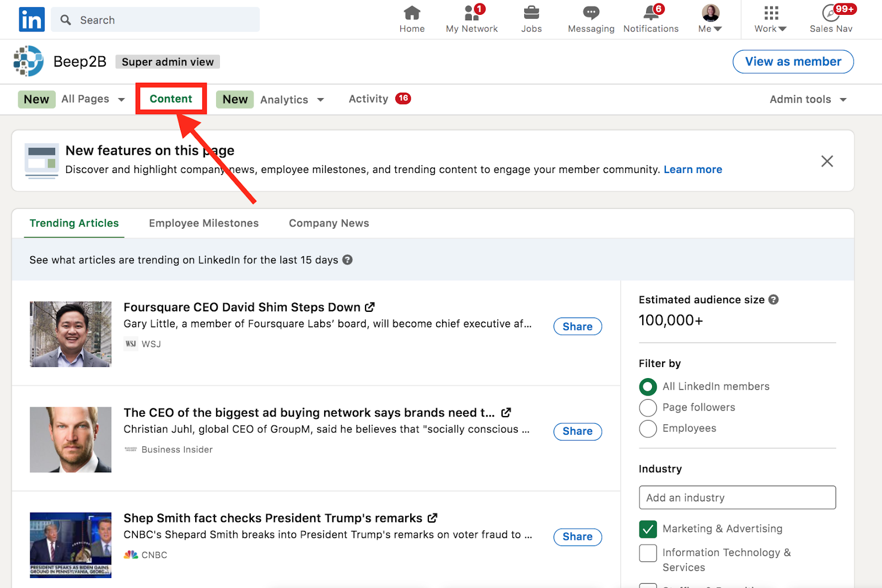This screenshot has width=882, height=588.
Task: Share the Foursquare CEO article
Action: 577,326
